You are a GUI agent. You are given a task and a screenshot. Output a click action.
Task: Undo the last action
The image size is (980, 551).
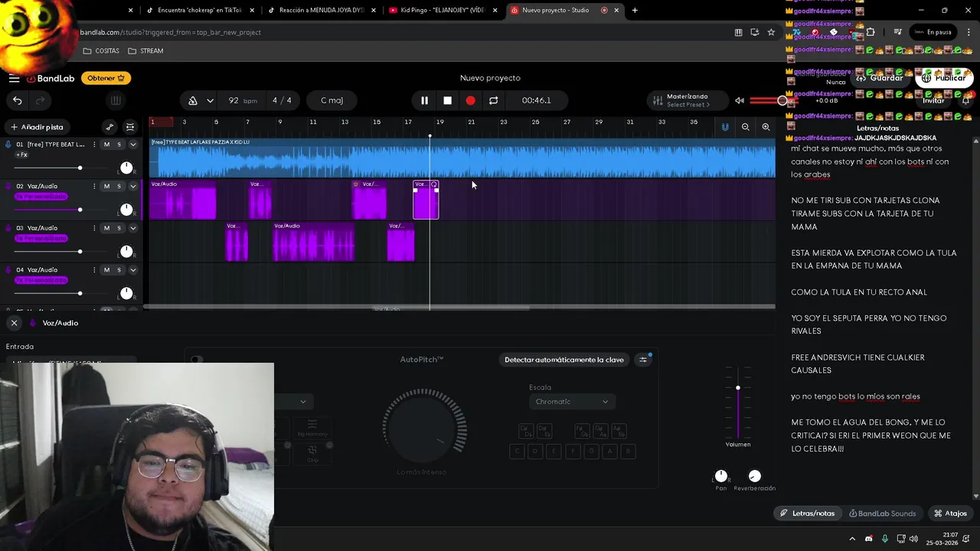17,100
